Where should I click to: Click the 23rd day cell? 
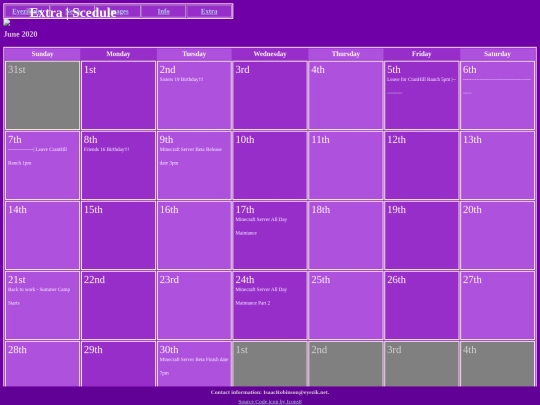click(x=194, y=305)
